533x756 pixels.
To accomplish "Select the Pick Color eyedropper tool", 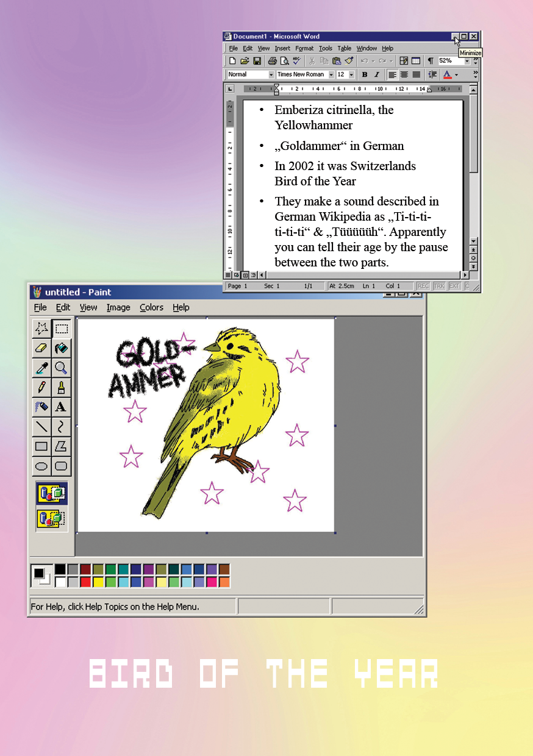I will point(41,368).
